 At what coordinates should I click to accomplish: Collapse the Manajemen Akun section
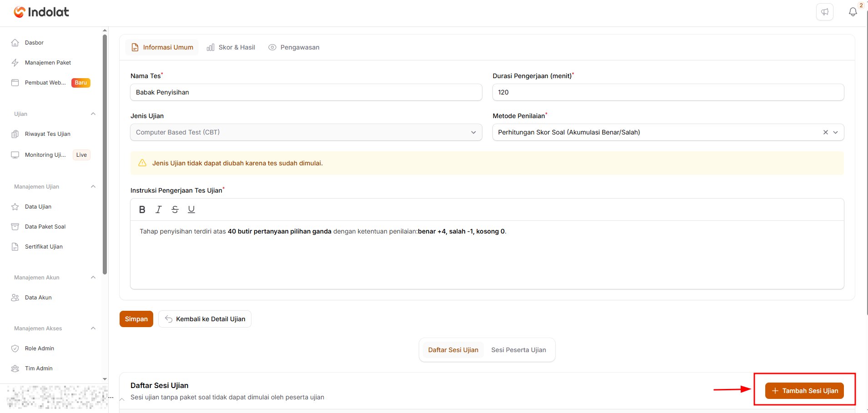click(93, 278)
